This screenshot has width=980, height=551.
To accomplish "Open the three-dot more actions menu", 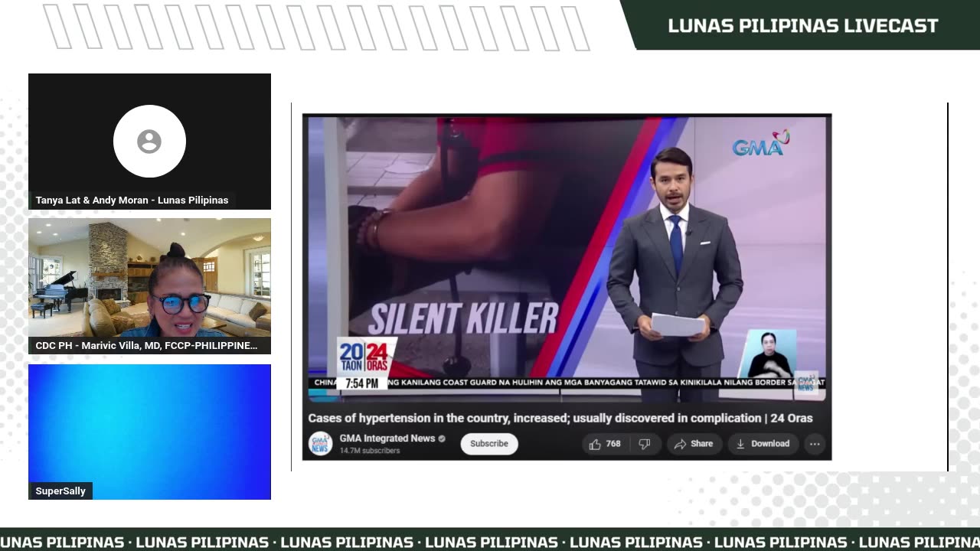I will [815, 444].
